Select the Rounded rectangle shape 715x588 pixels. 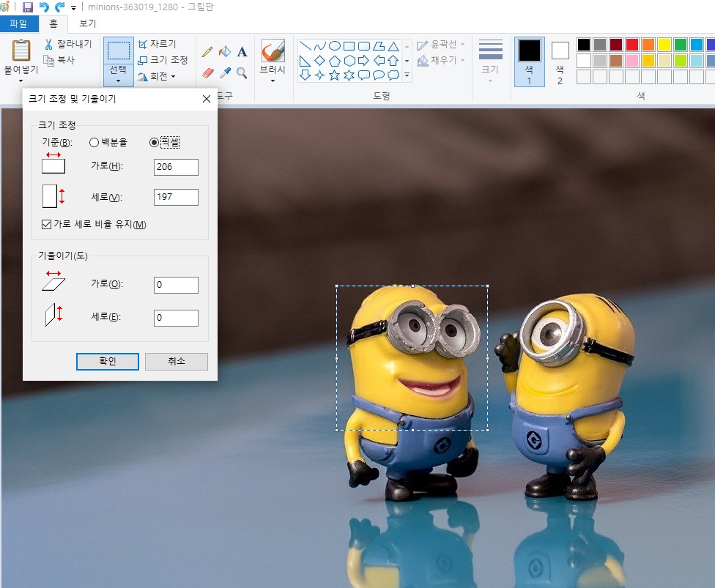[x=364, y=45]
